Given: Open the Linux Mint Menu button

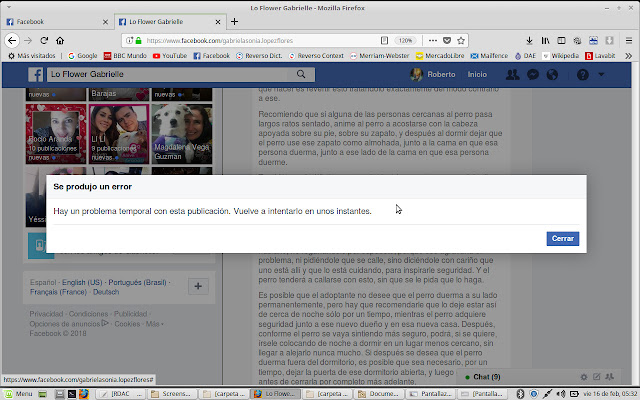Looking at the screenshot, I should [x=19, y=394].
